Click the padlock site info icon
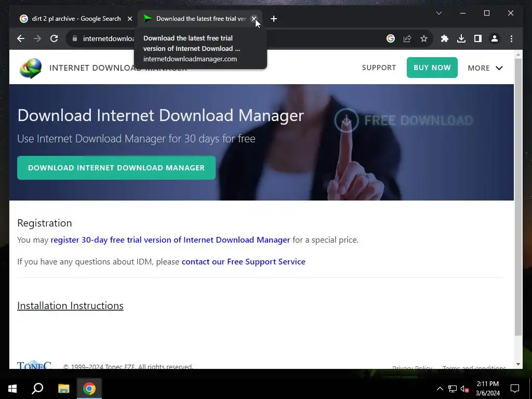The width and height of the screenshot is (532, 399). coord(75,38)
